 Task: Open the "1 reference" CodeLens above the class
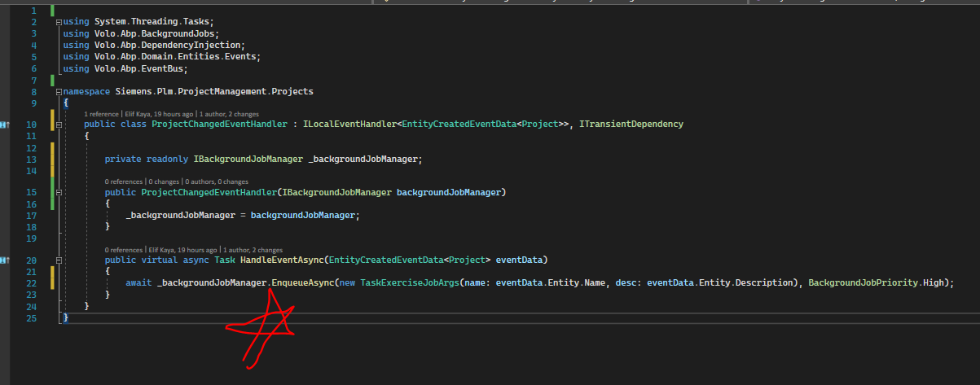[102, 114]
